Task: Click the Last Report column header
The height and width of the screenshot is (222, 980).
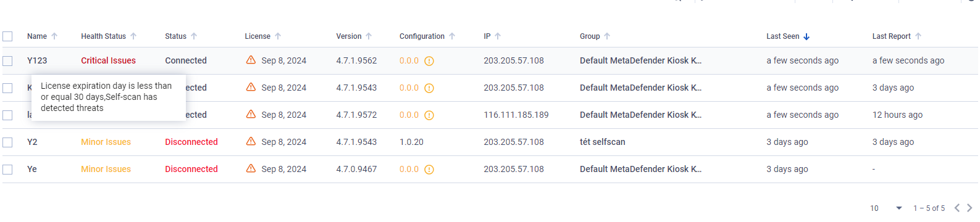Action: 891,36
